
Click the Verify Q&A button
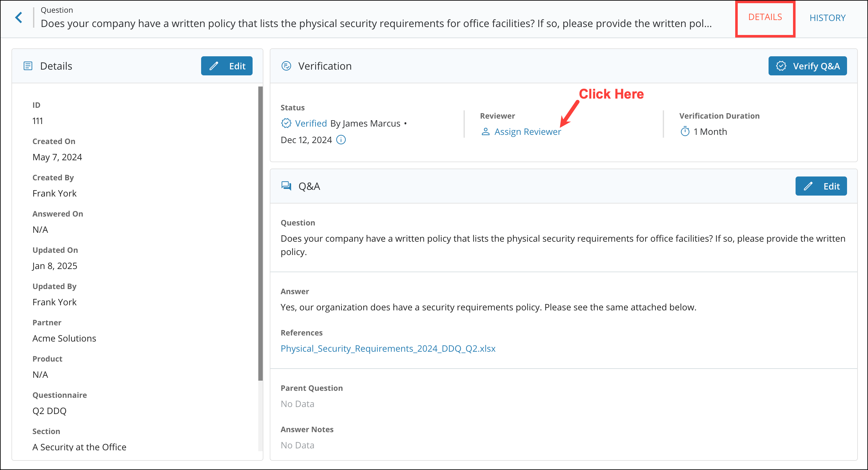(x=808, y=66)
